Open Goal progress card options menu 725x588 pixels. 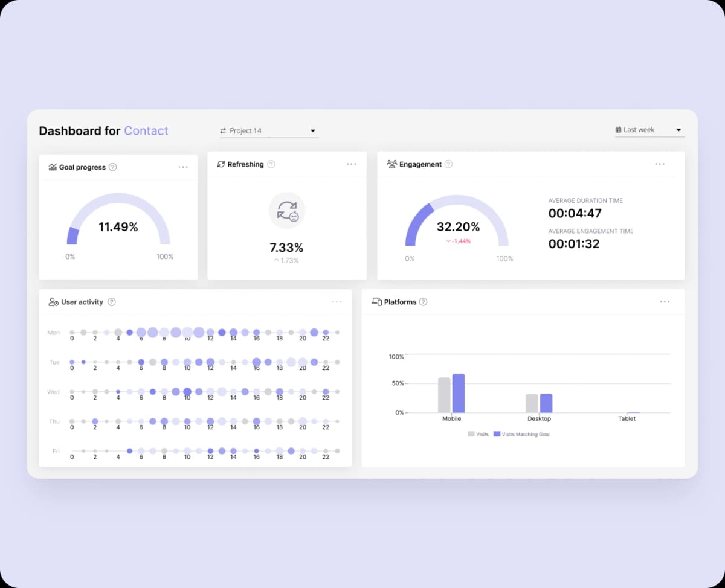coord(183,167)
